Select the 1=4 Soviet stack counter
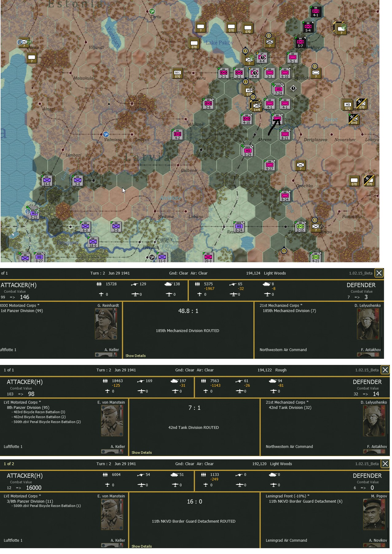Viewport: 392px width, 554px height. pos(256,106)
